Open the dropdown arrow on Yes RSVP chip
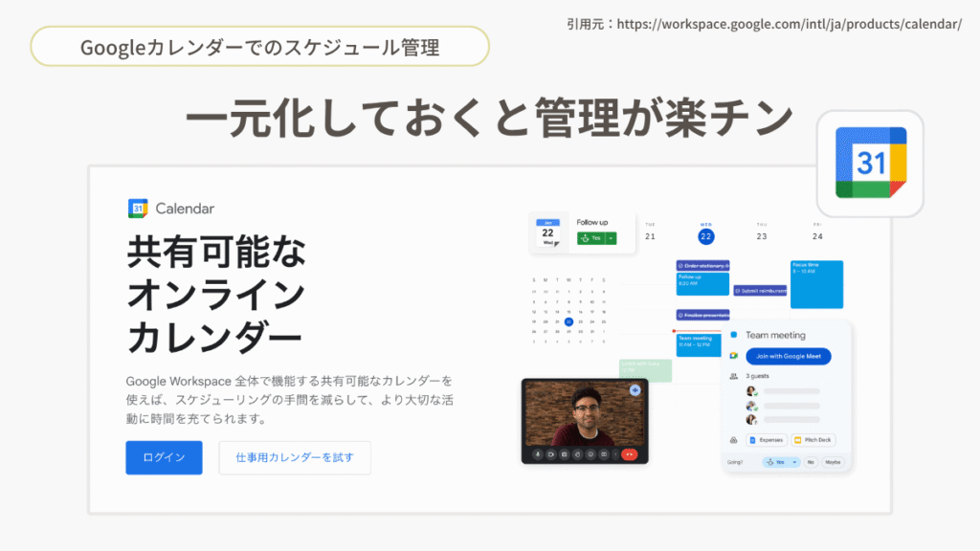Image resolution: width=980 pixels, height=551 pixels. tap(794, 462)
